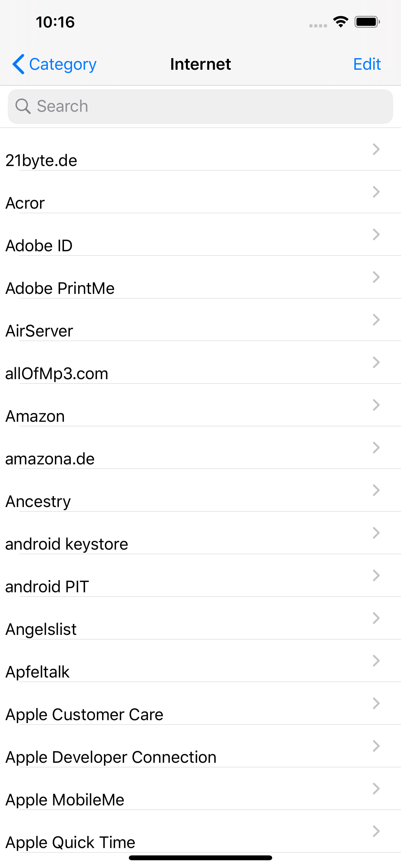Focus the Search field

click(200, 106)
